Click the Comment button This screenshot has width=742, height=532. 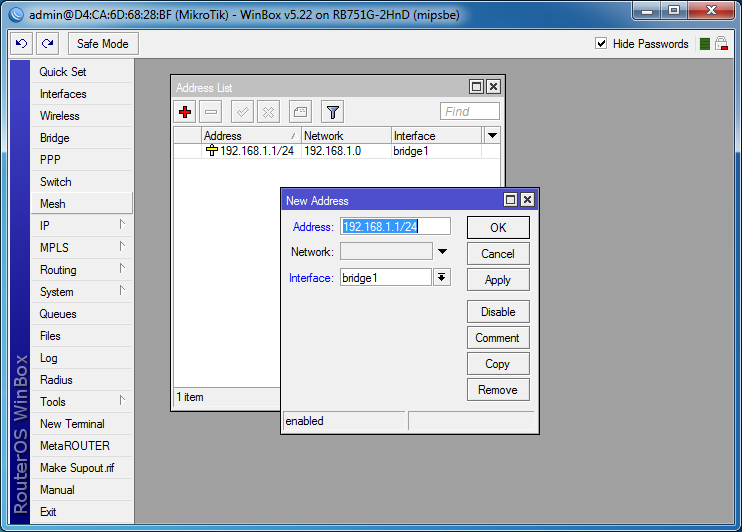[x=498, y=337]
